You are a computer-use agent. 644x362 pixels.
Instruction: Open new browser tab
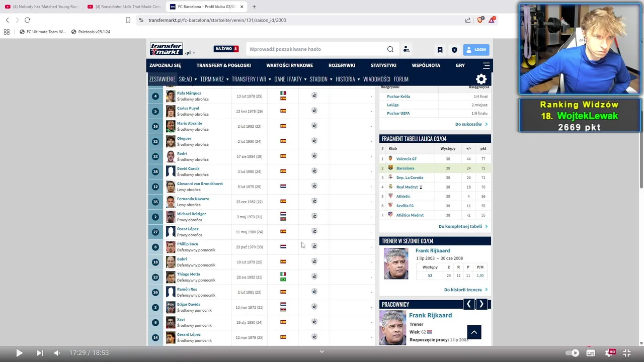point(254,7)
